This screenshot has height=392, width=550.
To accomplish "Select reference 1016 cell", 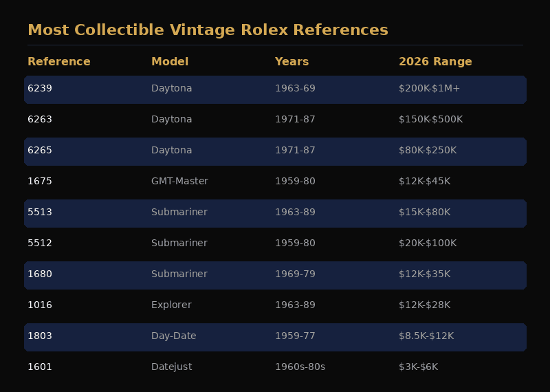I will (40, 305).
